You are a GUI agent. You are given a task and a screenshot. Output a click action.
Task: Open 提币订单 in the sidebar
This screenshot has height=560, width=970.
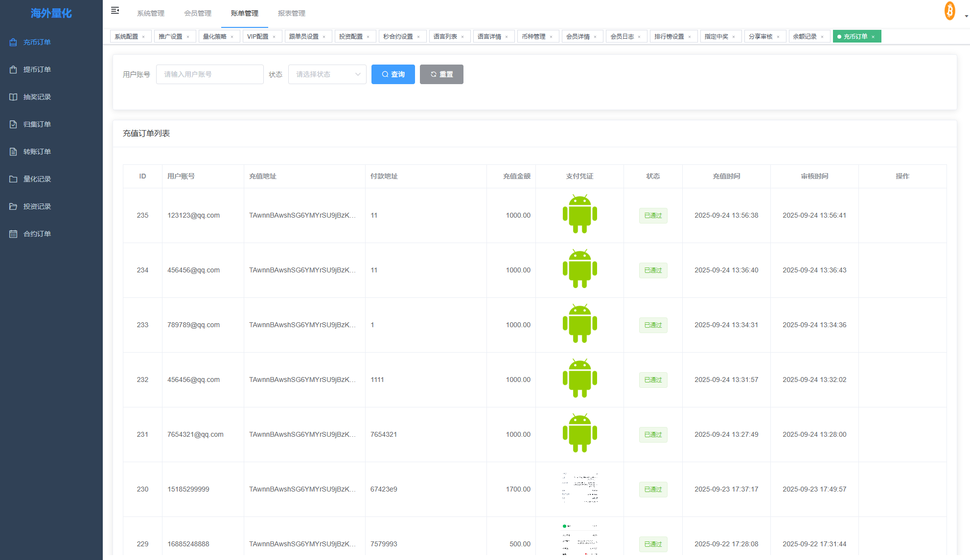(37, 69)
